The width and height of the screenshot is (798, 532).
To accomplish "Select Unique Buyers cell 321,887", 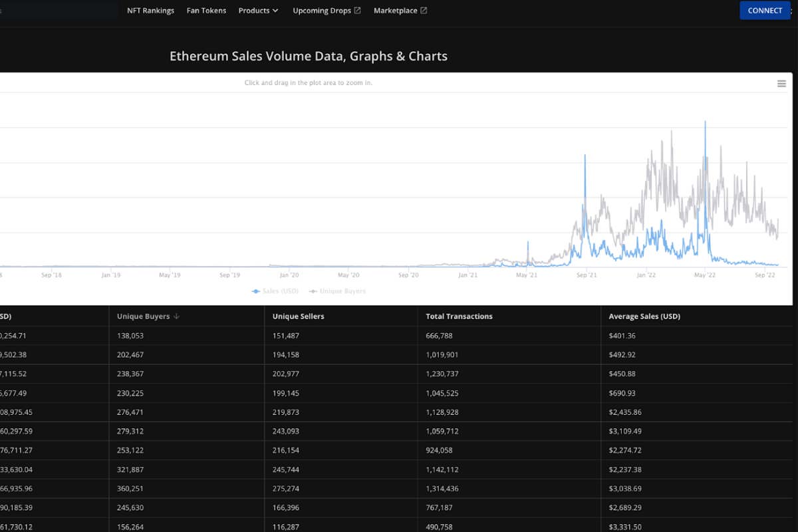I will tap(130, 469).
